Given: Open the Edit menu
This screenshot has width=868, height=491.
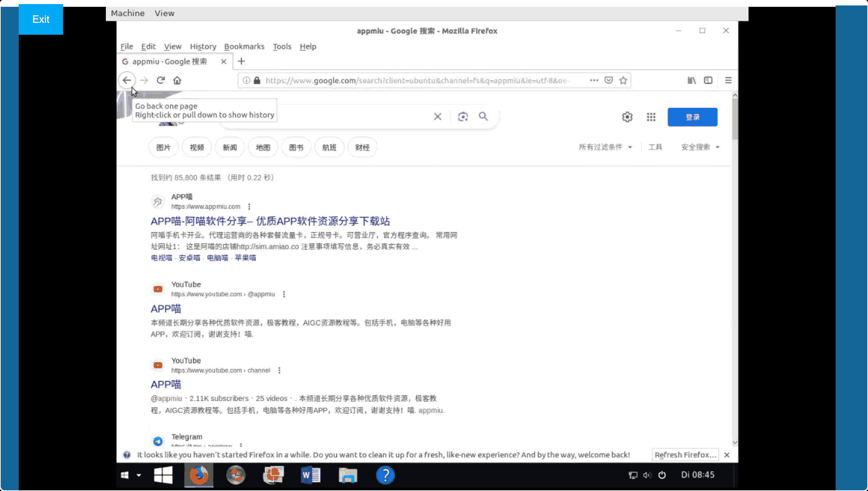Looking at the screenshot, I should 148,46.
